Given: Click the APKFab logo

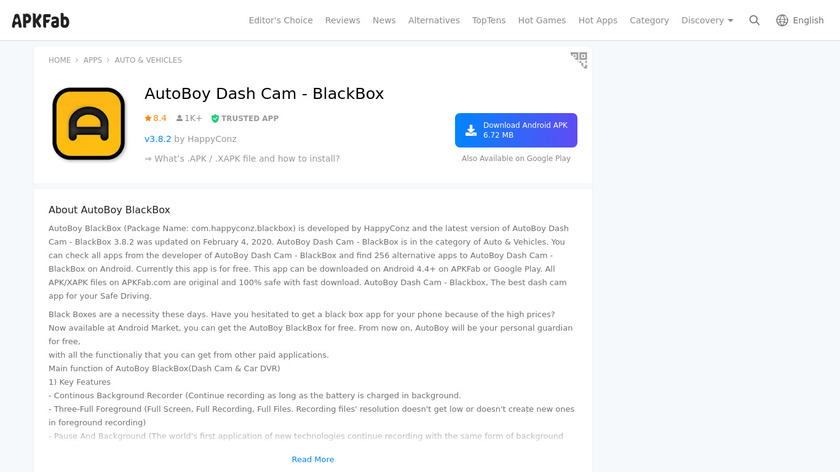Looking at the screenshot, I should pyautogui.click(x=40, y=20).
